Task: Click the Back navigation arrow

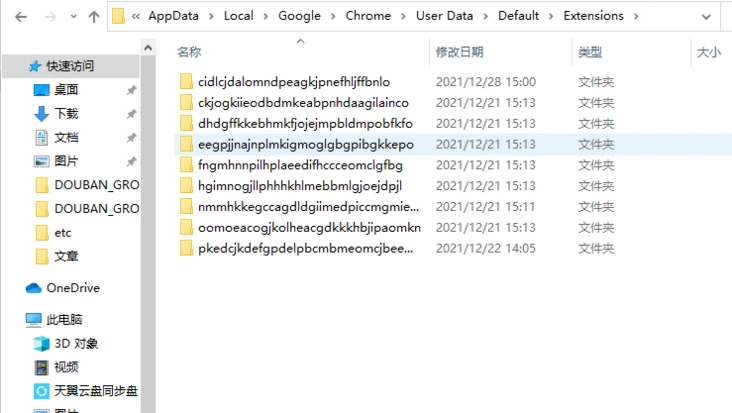Action: click(x=21, y=17)
